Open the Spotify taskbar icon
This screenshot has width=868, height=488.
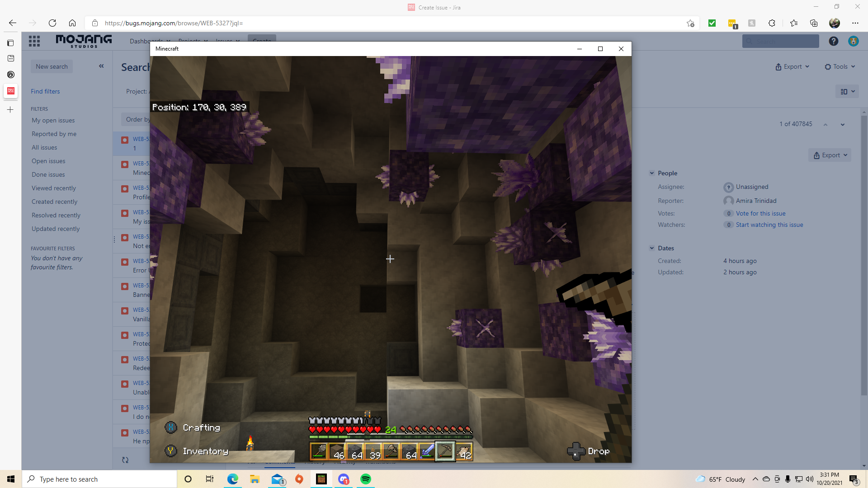[365, 479]
